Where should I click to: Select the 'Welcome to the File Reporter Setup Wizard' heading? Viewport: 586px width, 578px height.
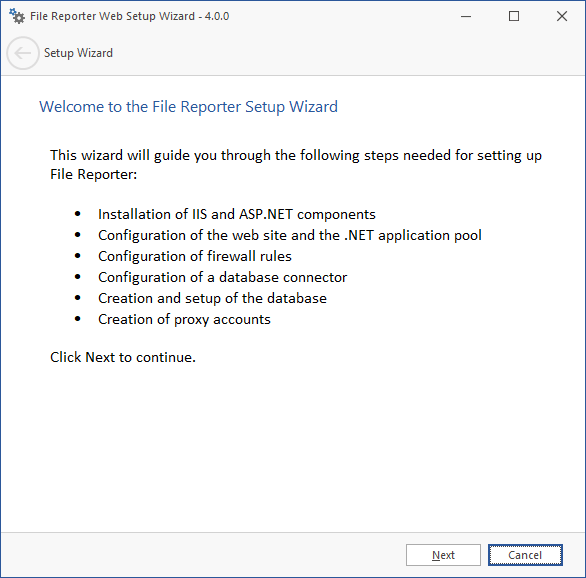(x=188, y=107)
